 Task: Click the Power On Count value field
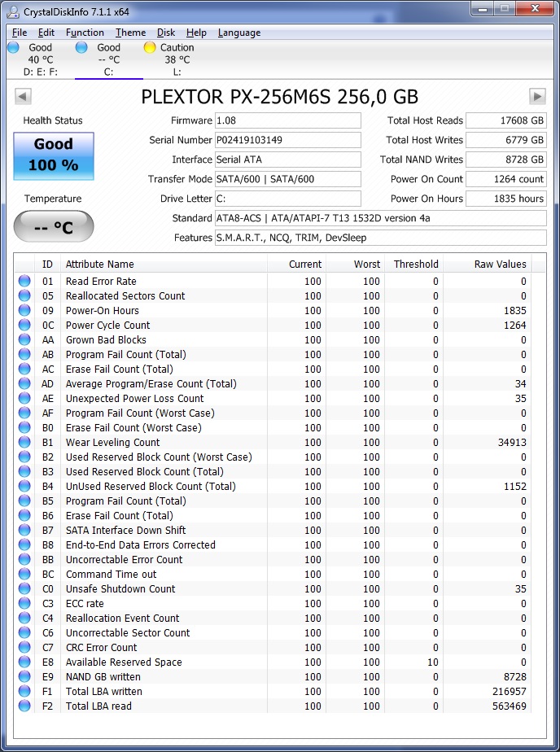[x=505, y=179]
